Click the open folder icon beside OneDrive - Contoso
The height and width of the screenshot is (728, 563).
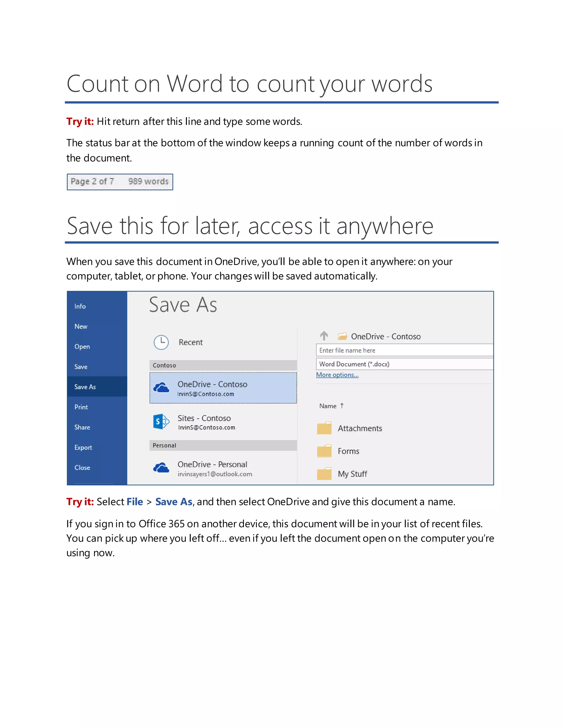coord(342,336)
